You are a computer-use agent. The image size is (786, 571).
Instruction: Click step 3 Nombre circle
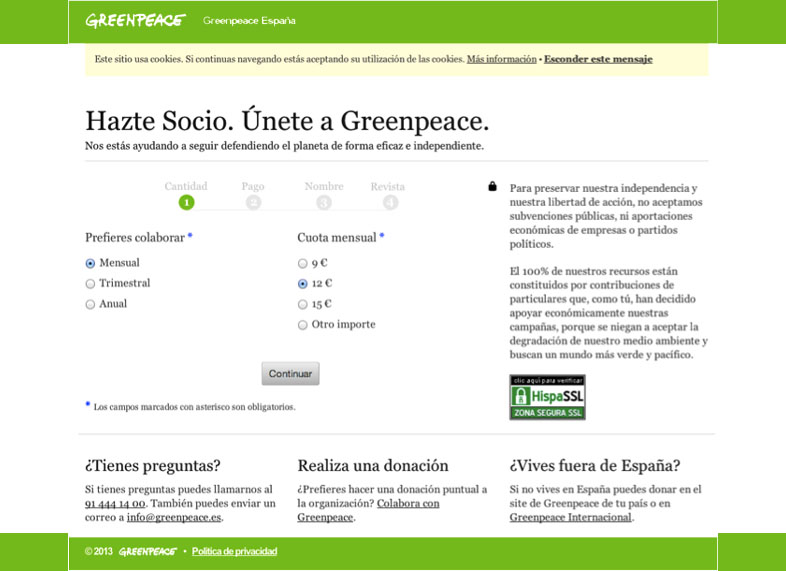[x=324, y=203]
